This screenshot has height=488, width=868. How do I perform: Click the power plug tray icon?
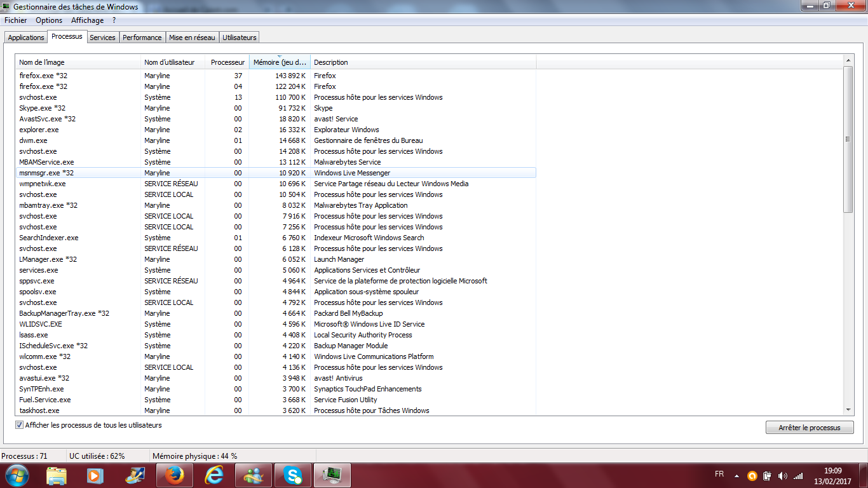click(x=768, y=475)
